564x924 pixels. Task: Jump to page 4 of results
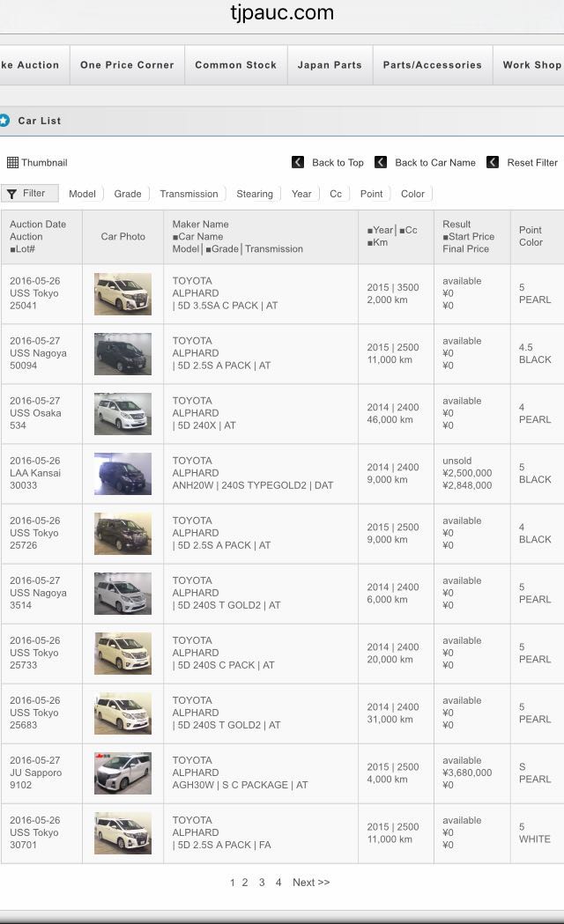tap(278, 883)
